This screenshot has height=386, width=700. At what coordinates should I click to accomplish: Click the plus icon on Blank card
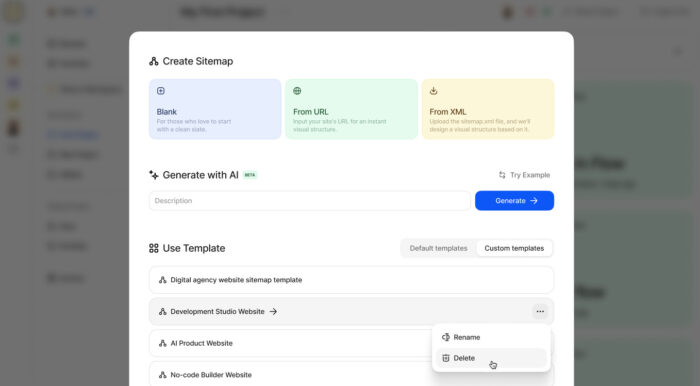click(x=161, y=91)
